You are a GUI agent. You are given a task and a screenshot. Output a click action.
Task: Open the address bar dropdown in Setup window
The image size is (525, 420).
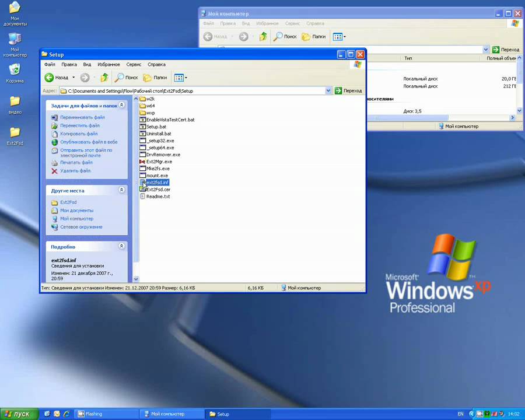click(x=328, y=90)
